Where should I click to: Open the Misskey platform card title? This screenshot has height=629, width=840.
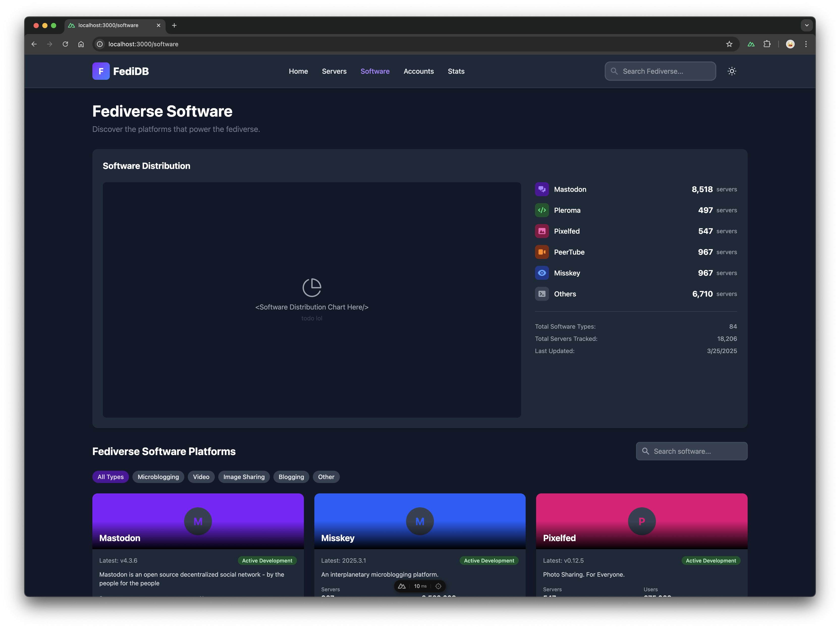[x=338, y=538]
